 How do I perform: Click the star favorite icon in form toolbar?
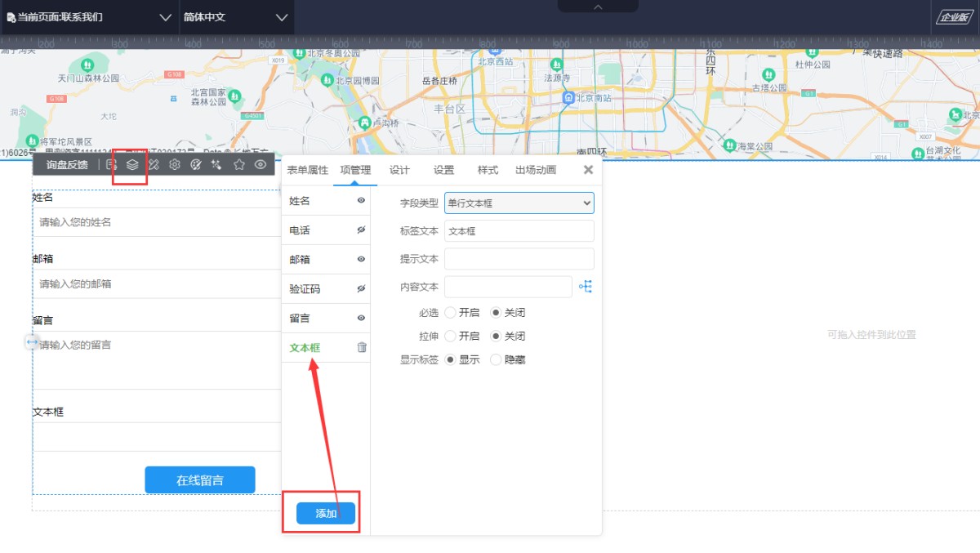(x=239, y=165)
